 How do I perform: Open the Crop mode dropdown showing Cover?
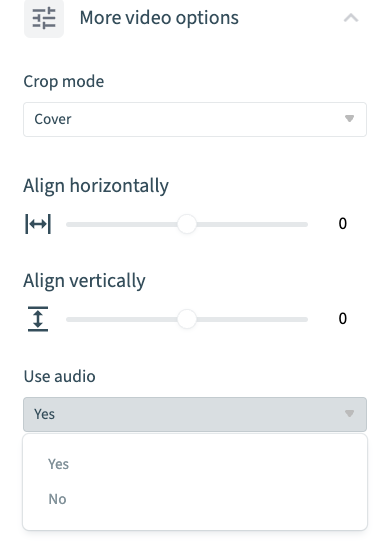pyautogui.click(x=195, y=119)
